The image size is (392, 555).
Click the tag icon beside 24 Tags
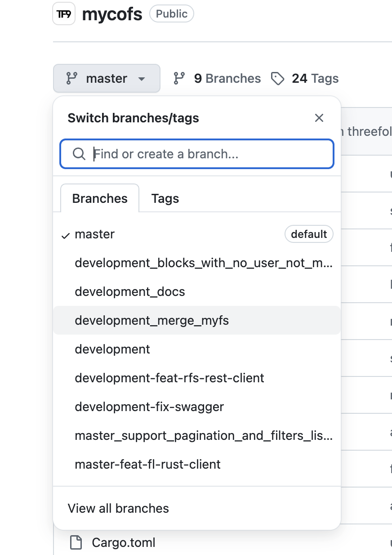click(277, 79)
